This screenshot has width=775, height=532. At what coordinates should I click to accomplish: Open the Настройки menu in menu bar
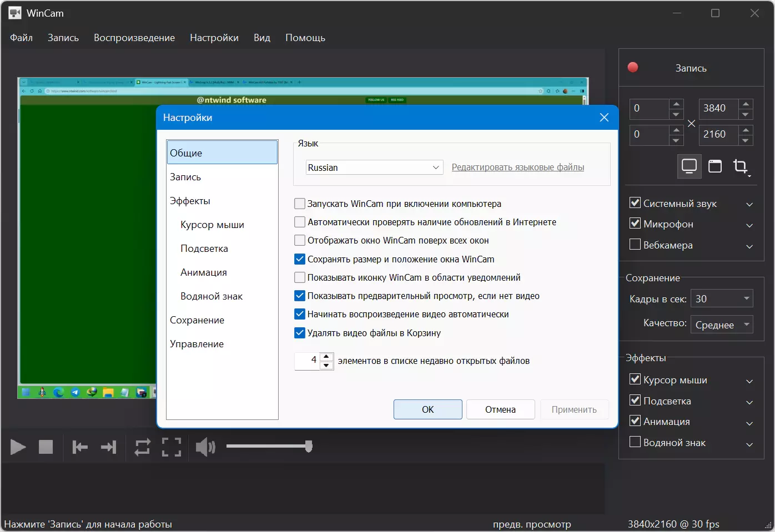tap(214, 38)
